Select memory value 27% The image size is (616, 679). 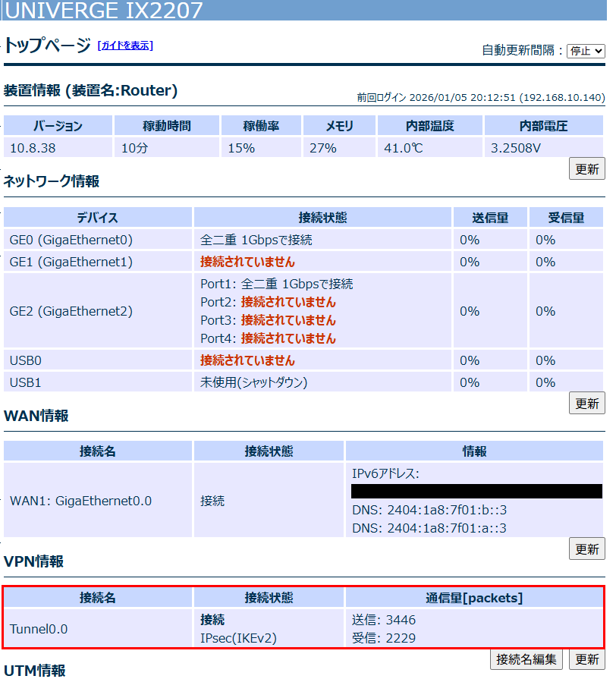click(x=323, y=148)
